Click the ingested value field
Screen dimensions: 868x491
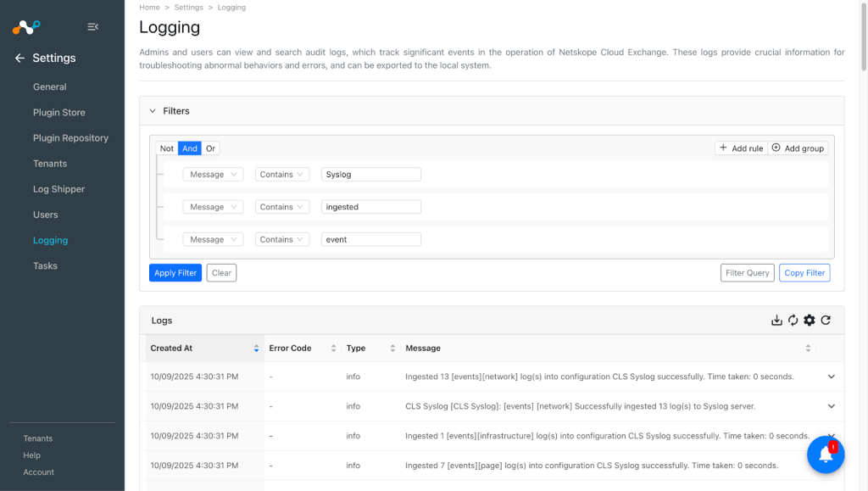371,207
